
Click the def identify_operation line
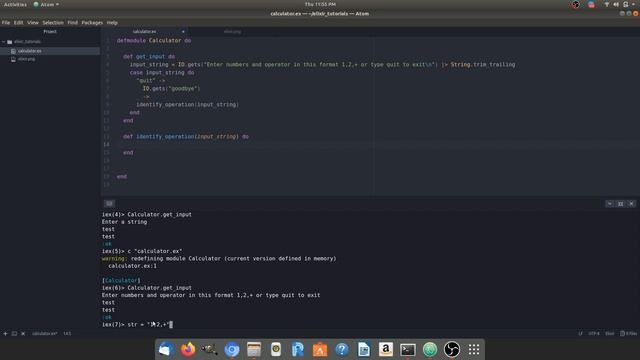pyautogui.click(x=186, y=136)
